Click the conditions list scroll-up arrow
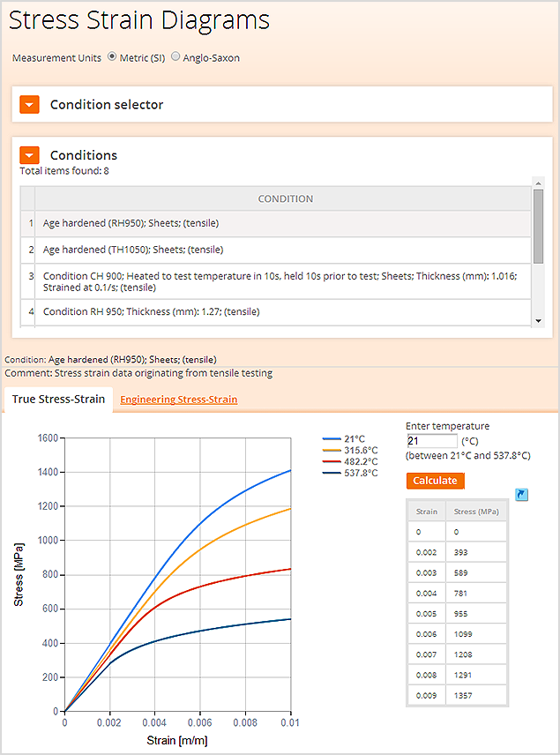Image resolution: width=560 pixels, height=755 pixels. (x=538, y=183)
